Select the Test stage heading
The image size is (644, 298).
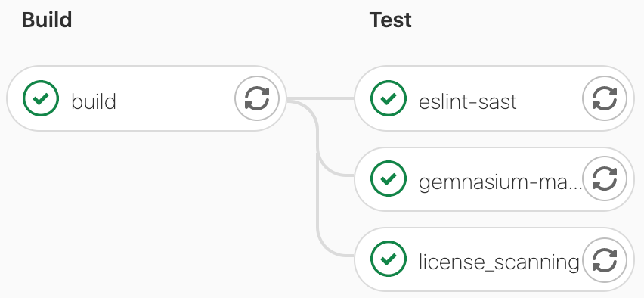click(x=390, y=20)
